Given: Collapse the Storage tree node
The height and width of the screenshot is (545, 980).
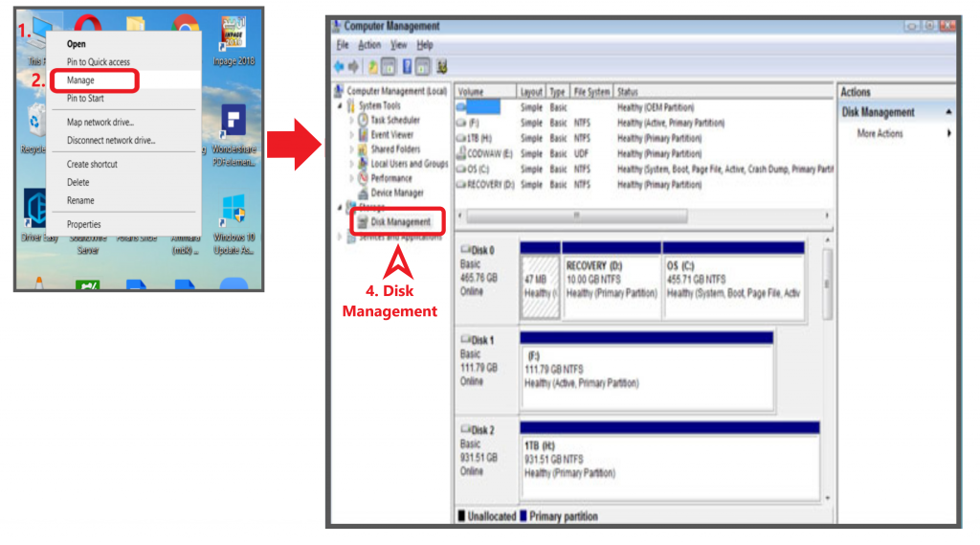Looking at the screenshot, I should pyautogui.click(x=340, y=207).
